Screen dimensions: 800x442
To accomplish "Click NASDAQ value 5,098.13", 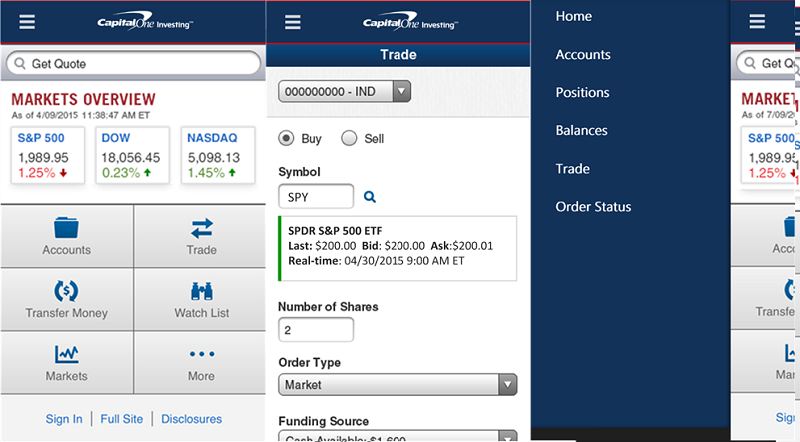I will 214,158.
